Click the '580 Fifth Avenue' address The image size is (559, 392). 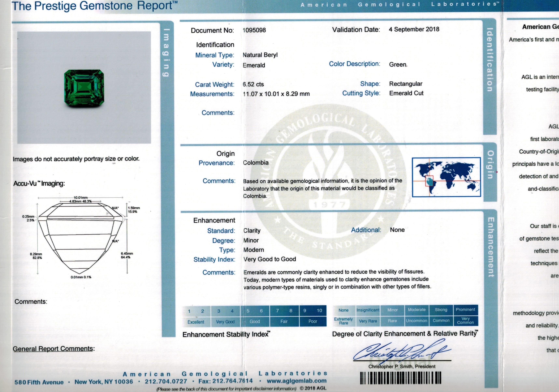tap(39, 382)
